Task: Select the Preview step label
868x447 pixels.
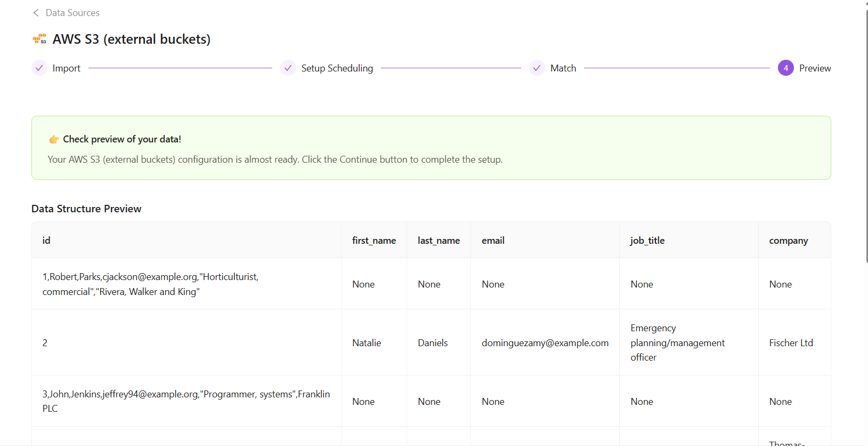Action: click(815, 68)
